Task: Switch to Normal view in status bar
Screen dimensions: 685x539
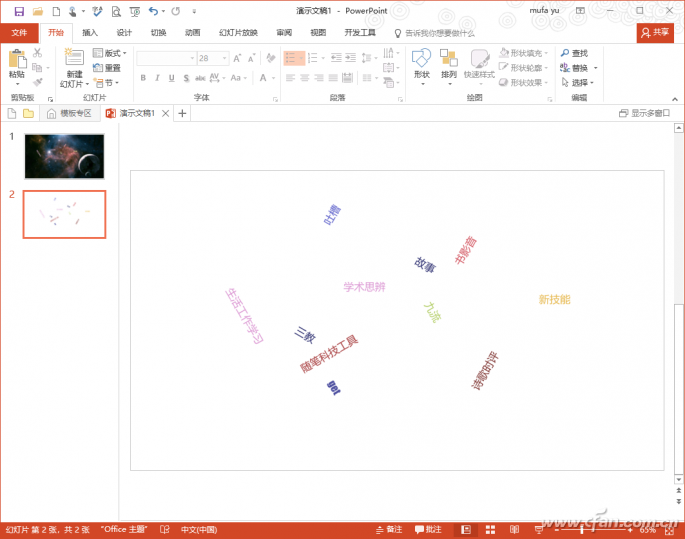Action: click(466, 530)
